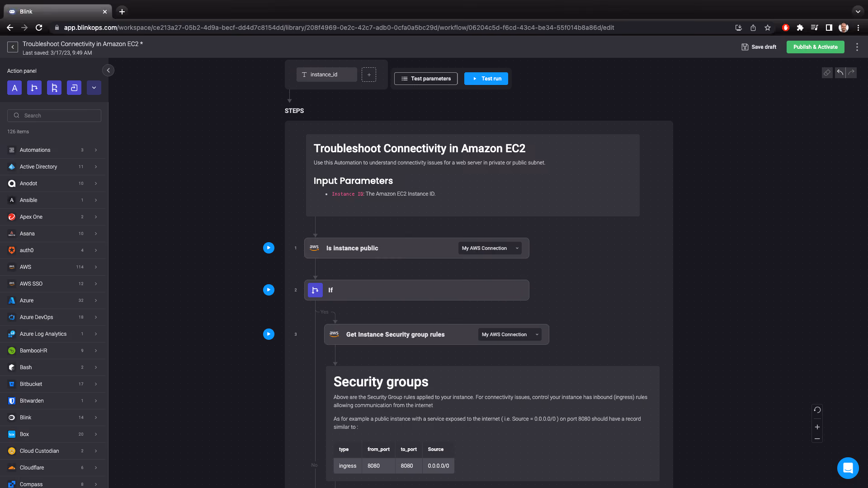Zoom out on the workflow canvas

817,439
